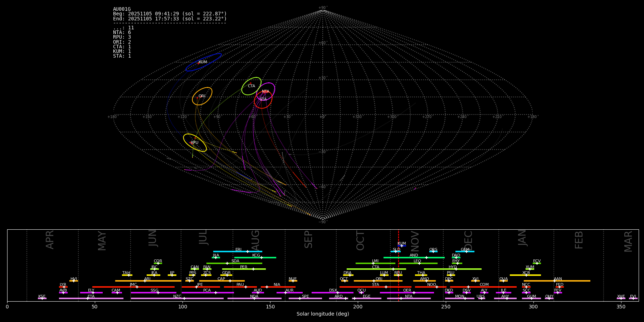Click the ORS shower label in timeline
Screen dimensions: 644x322
[x=433, y=250]
